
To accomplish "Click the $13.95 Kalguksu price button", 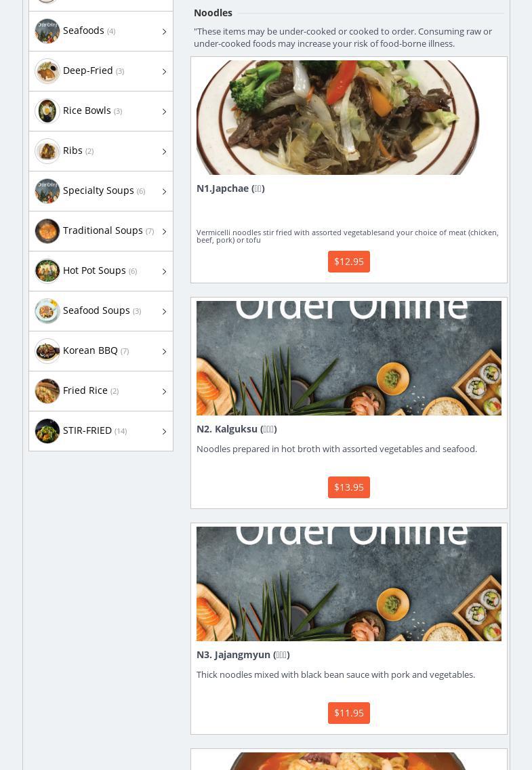I will [x=349, y=487].
